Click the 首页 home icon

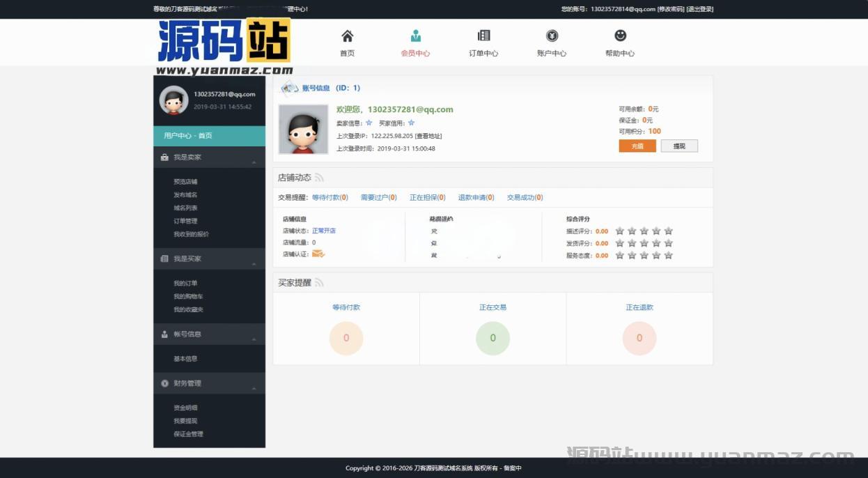pos(347,36)
